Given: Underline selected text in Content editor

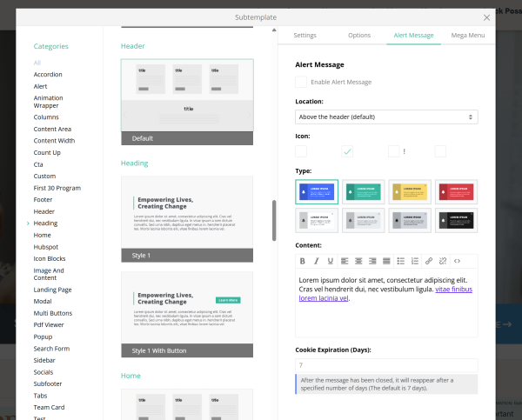Looking at the screenshot, I should (x=331, y=261).
